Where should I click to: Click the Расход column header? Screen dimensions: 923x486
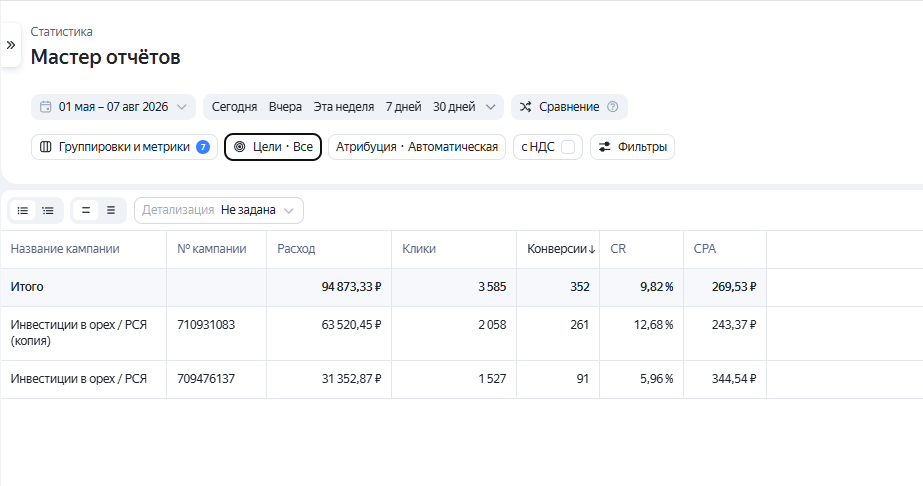click(x=296, y=249)
